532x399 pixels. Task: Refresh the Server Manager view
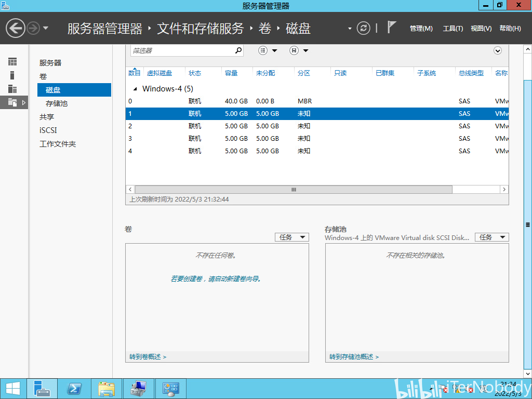coord(363,28)
